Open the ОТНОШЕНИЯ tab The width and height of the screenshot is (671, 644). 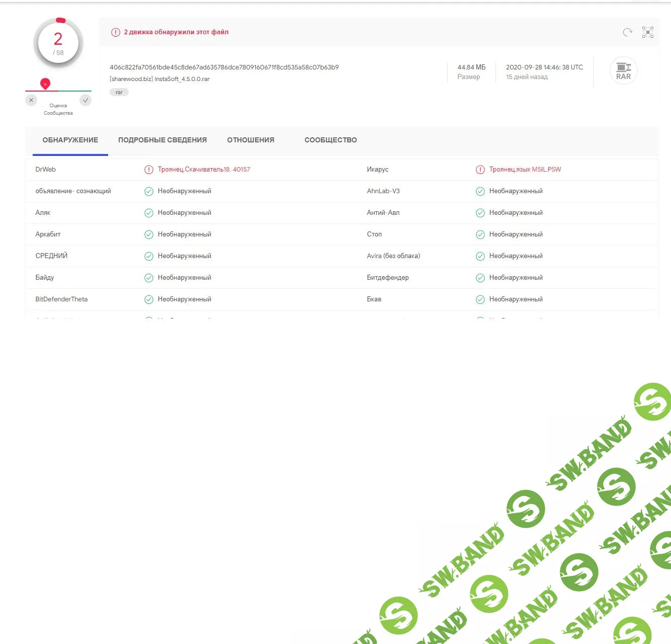coord(250,140)
